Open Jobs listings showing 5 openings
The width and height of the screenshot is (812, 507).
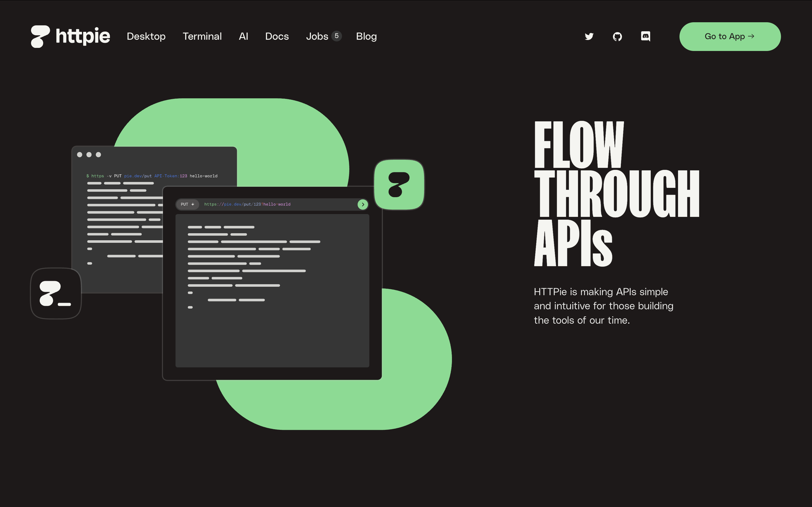[x=317, y=37]
